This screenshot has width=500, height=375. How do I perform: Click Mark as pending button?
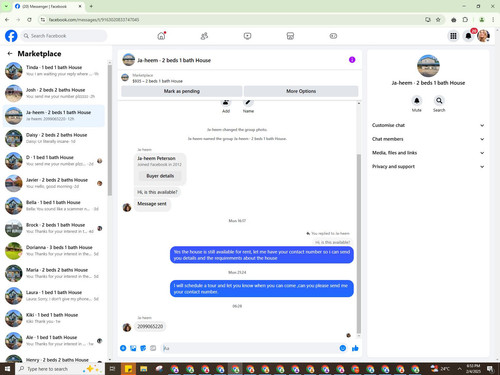pos(182,91)
